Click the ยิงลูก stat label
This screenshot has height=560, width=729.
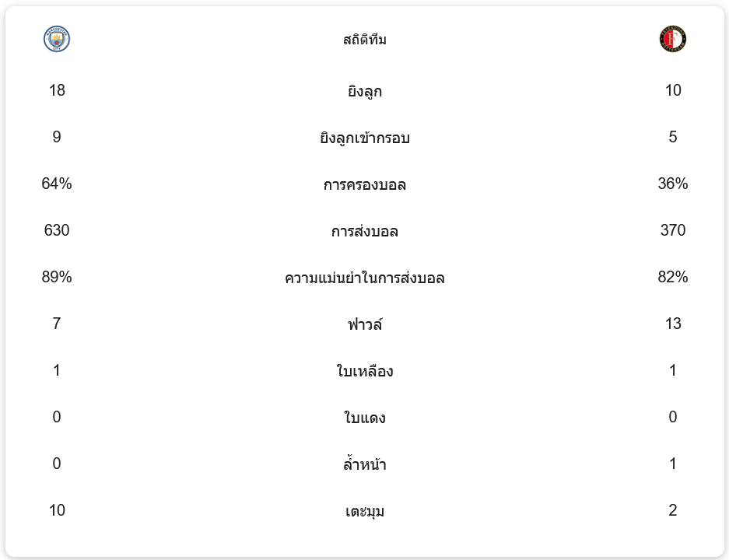click(365, 91)
